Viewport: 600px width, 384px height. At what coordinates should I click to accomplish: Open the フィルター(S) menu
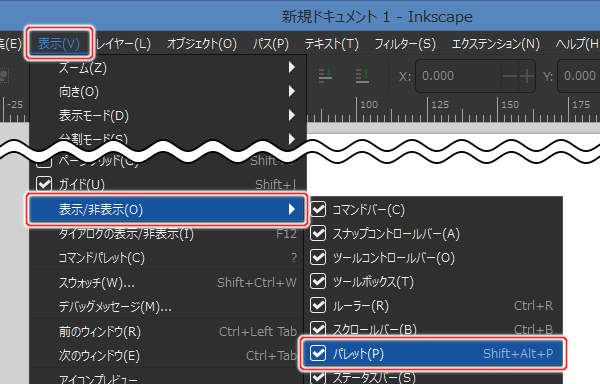405,44
